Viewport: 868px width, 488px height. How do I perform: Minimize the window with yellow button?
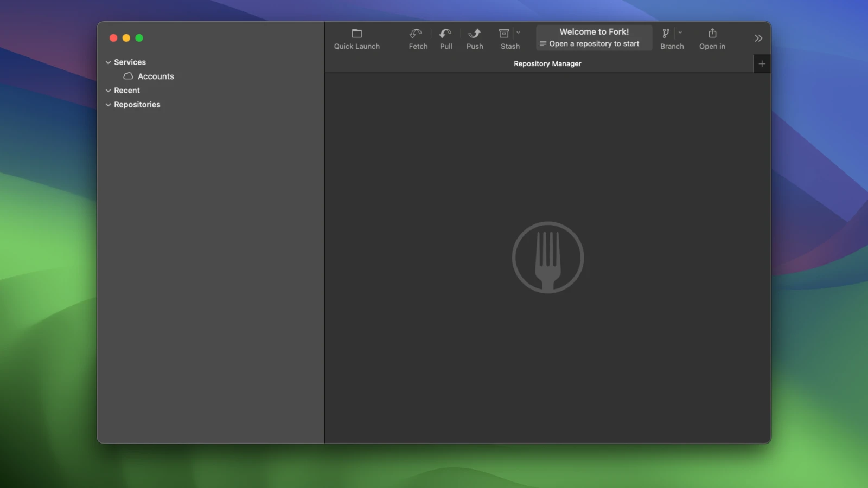126,38
